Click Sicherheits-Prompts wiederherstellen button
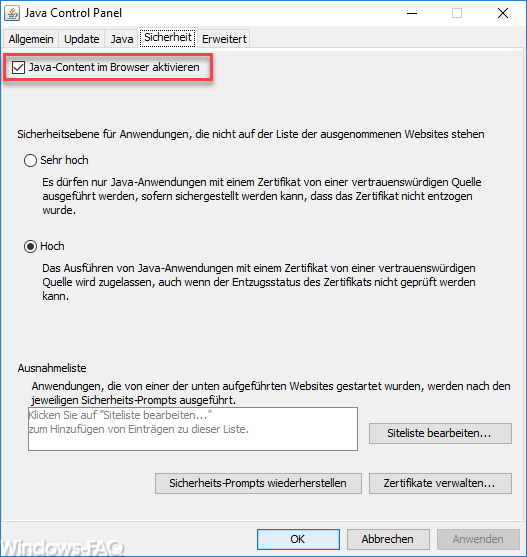Screen dimensions: 527x557 click(258, 483)
